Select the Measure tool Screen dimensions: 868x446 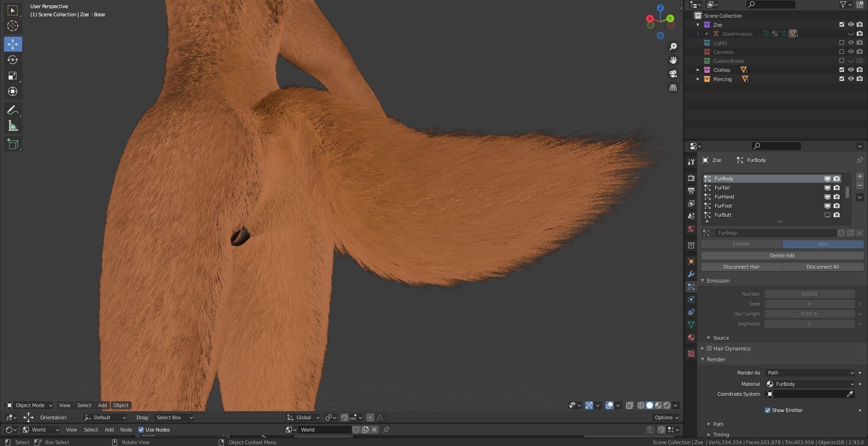(x=13, y=126)
